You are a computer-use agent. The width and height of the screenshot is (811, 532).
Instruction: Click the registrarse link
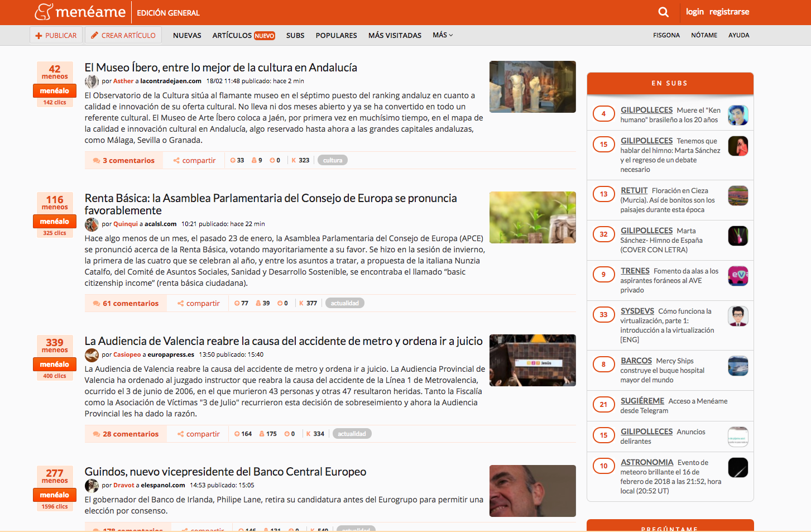(x=729, y=12)
